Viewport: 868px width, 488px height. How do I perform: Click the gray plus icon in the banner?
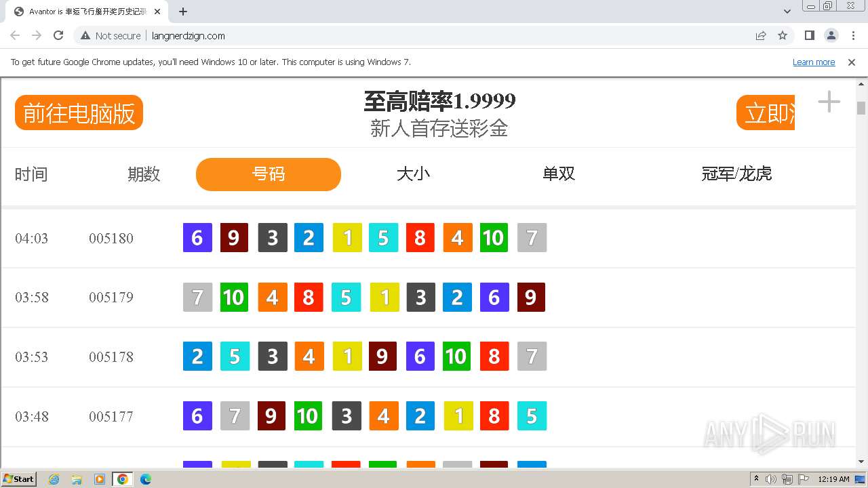click(x=829, y=102)
